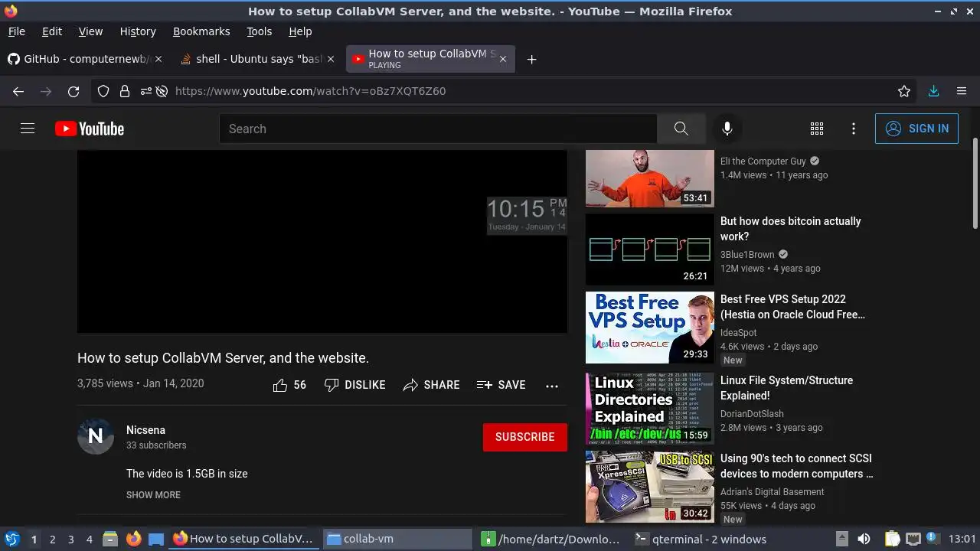Open the YouTube apps grid
Image resolution: width=980 pixels, height=551 pixels.
point(817,129)
